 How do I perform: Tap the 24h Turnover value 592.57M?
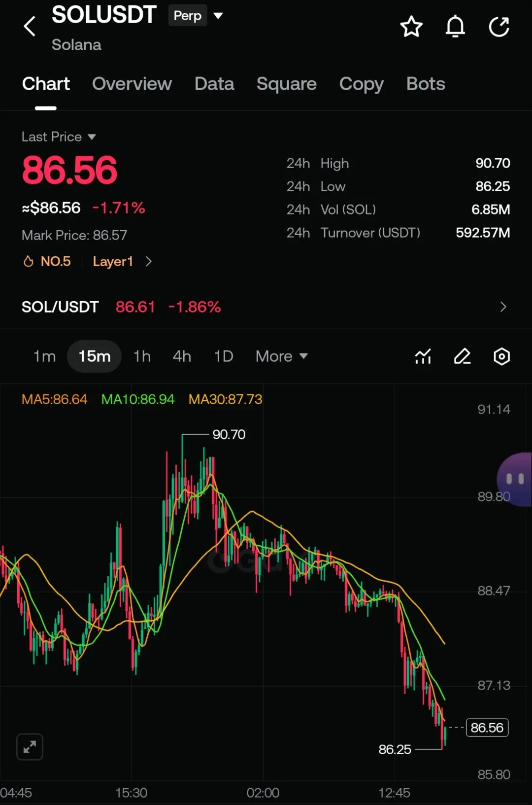[483, 233]
